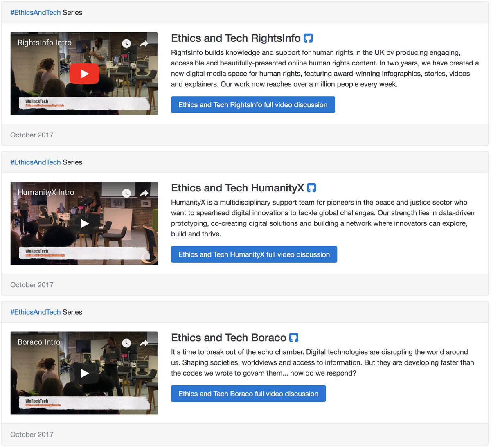Image resolution: width=491 pixels, height=448 pixels.
Task: Click the Boraco Intro video title
Action: 39,342
